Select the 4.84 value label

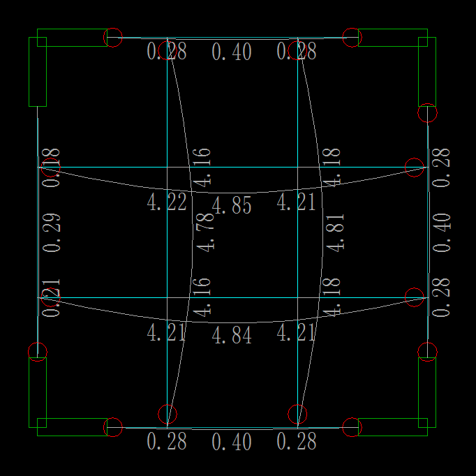pyautogui.click(x=232, y=335)
